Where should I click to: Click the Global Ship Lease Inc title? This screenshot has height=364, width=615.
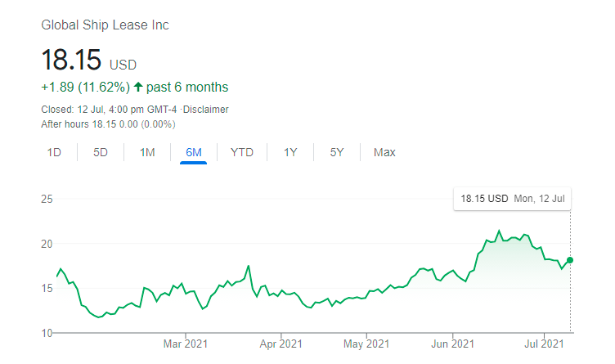pos(105,25)
